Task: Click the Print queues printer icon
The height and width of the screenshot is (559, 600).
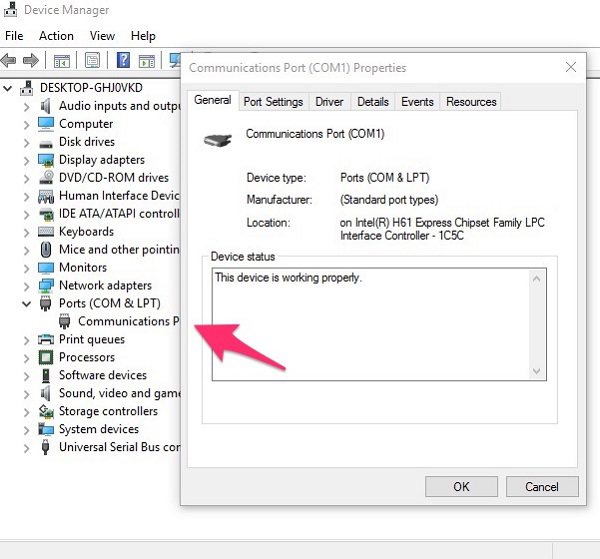Action: click(x=45, y=340)
